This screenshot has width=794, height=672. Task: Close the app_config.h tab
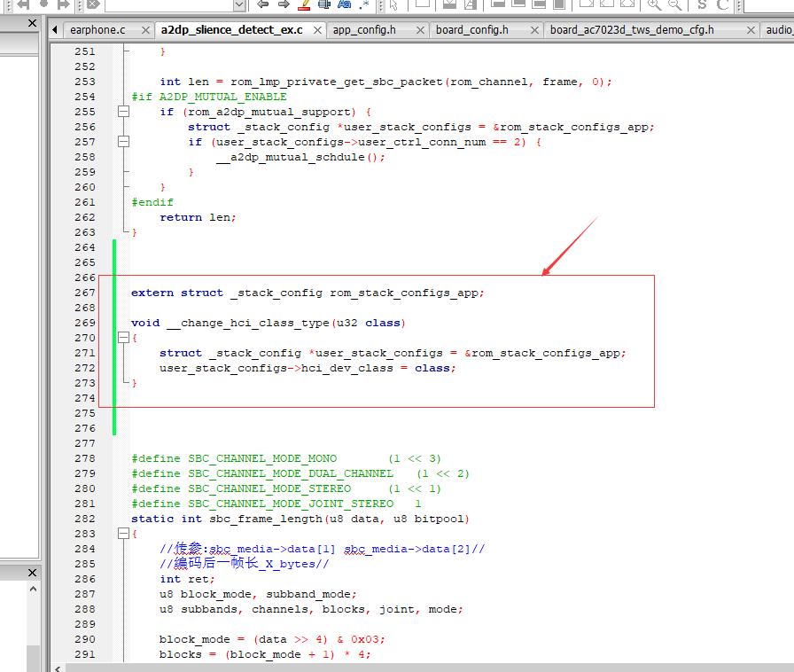point(420,30)
